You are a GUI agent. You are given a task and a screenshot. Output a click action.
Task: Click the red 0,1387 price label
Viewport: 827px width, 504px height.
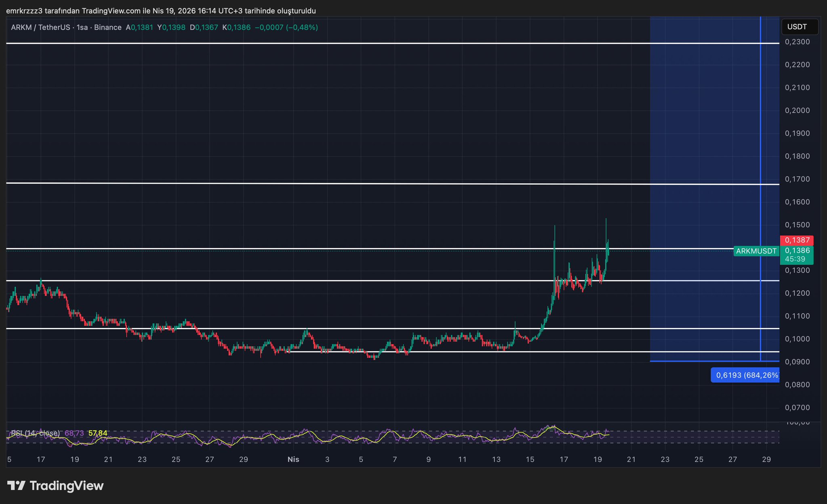(x=797, y=240)
